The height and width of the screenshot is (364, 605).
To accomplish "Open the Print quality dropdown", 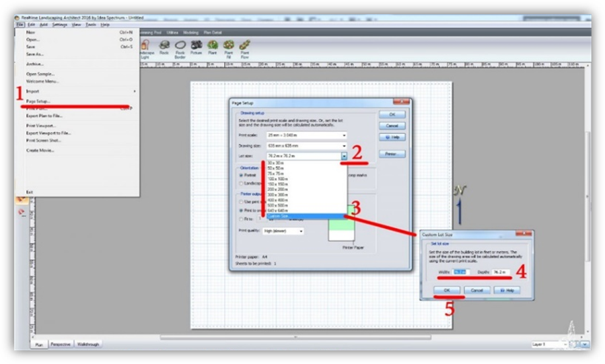I will coord(283,231).
